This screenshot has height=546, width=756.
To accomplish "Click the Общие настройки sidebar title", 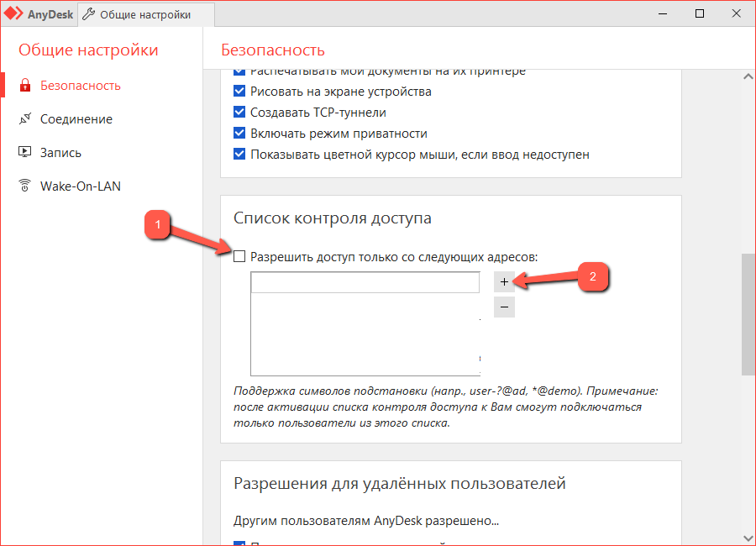I will click(x=88, y=50).
